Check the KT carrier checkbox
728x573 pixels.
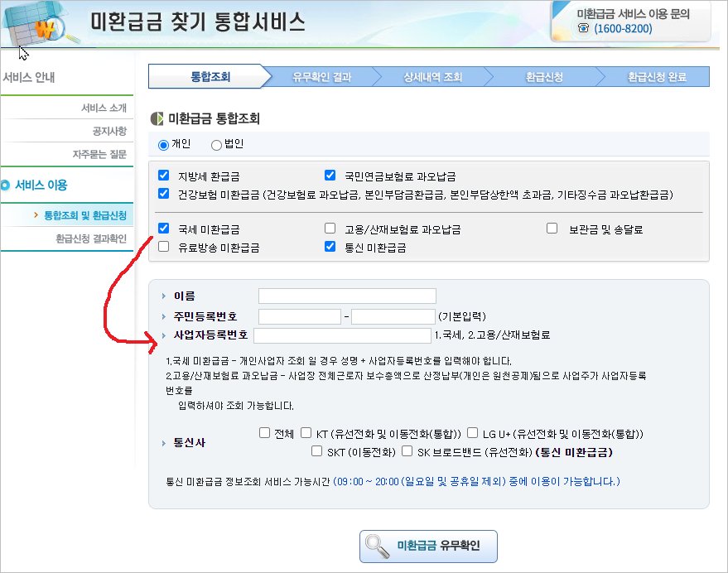(306, 433)
